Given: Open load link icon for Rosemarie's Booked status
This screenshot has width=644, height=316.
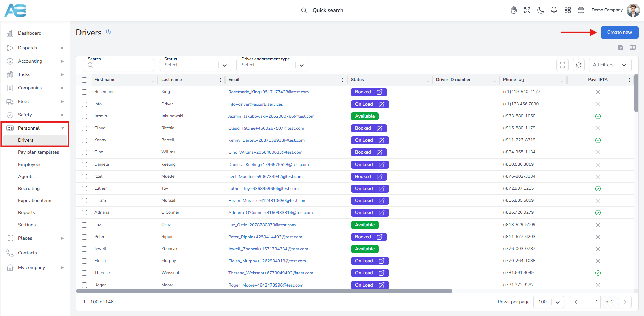Looking at the screenshot, I should (x=379, y=92).
